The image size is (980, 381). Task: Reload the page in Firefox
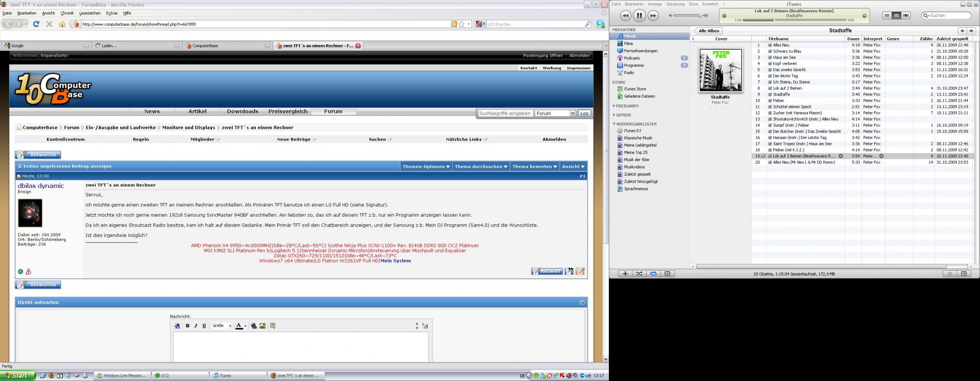36,24
